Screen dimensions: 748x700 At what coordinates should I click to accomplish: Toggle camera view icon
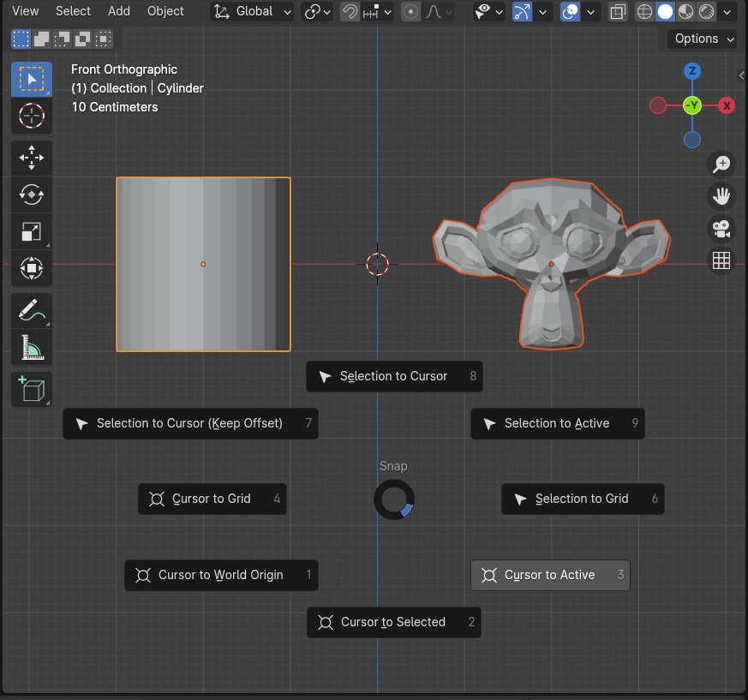[x=721, y=229]
